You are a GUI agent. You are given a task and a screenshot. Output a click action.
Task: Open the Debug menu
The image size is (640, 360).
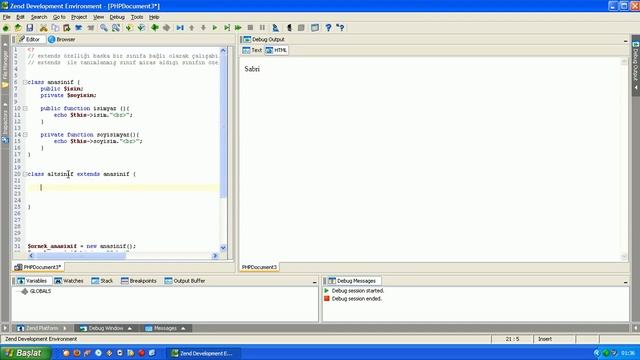point(117,17)
